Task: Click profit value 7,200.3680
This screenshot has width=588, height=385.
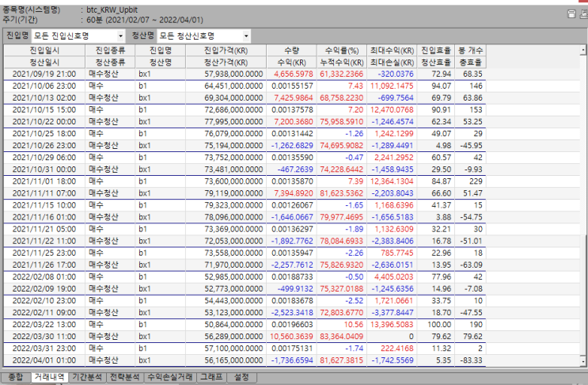Action: pos(294,122)
